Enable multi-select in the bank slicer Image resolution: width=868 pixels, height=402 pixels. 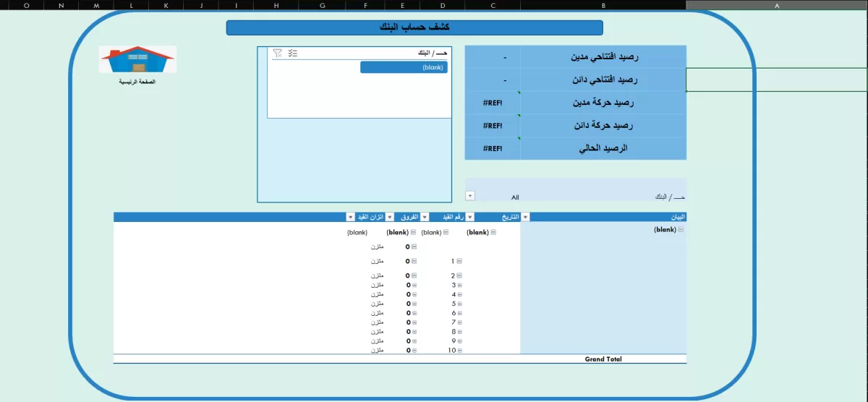click(x=293, y=53)
